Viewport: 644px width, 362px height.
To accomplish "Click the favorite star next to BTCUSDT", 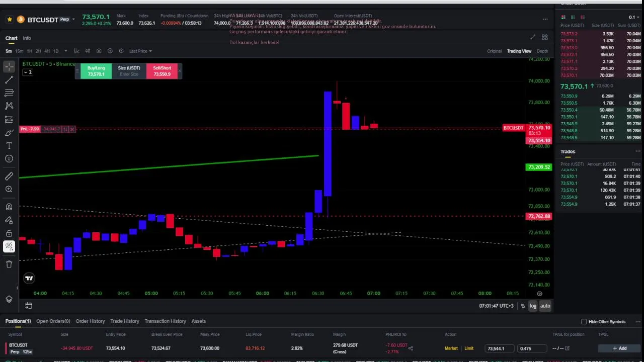I will point(10,20).
